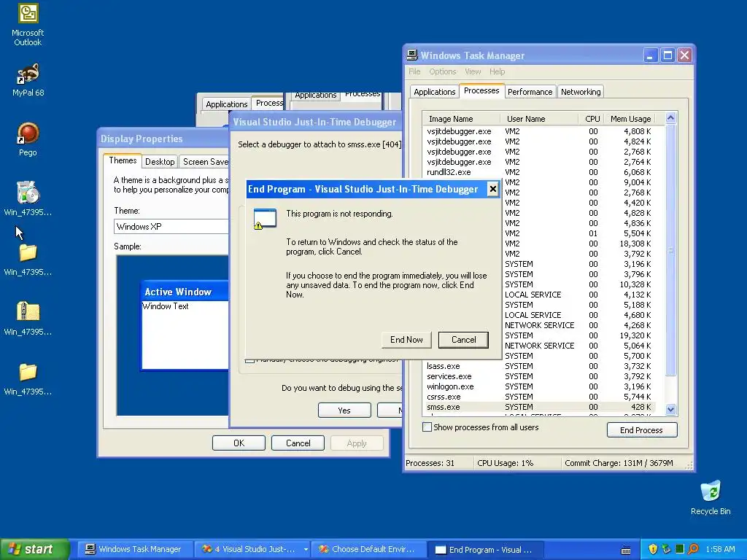
Task: Switch to Choose Default Environment taskbar button
Action: 369,549
